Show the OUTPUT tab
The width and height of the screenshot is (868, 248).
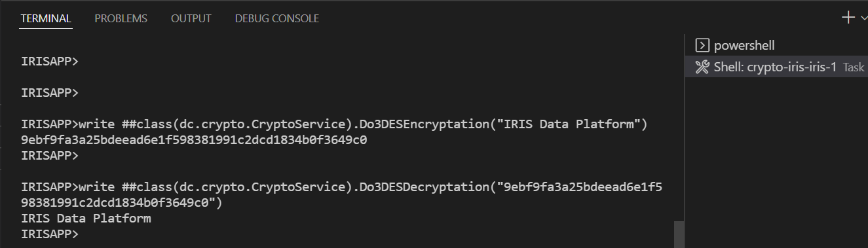pyautogui.click(x=191, y=18)
